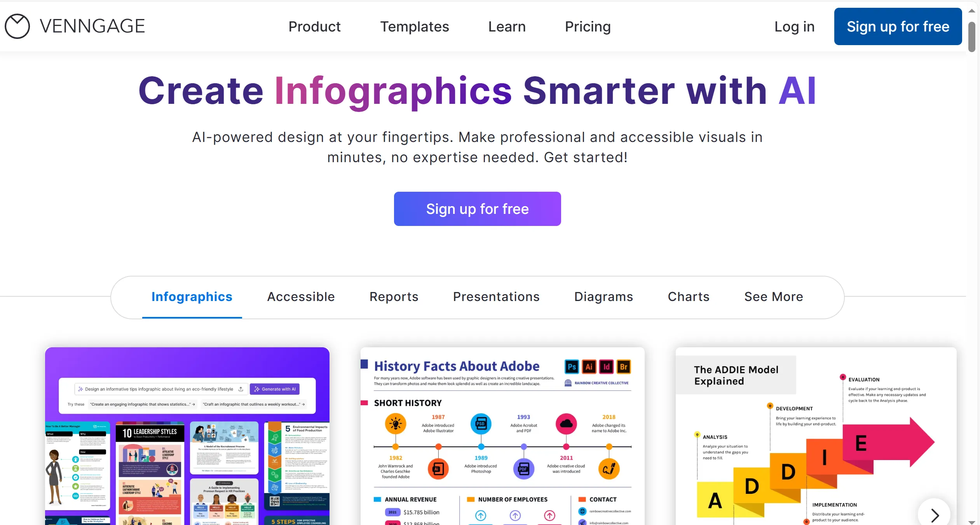
Task: Click the Pronoun Respect in HR Practices thumbnail
Action: click(x=224, y=502)
